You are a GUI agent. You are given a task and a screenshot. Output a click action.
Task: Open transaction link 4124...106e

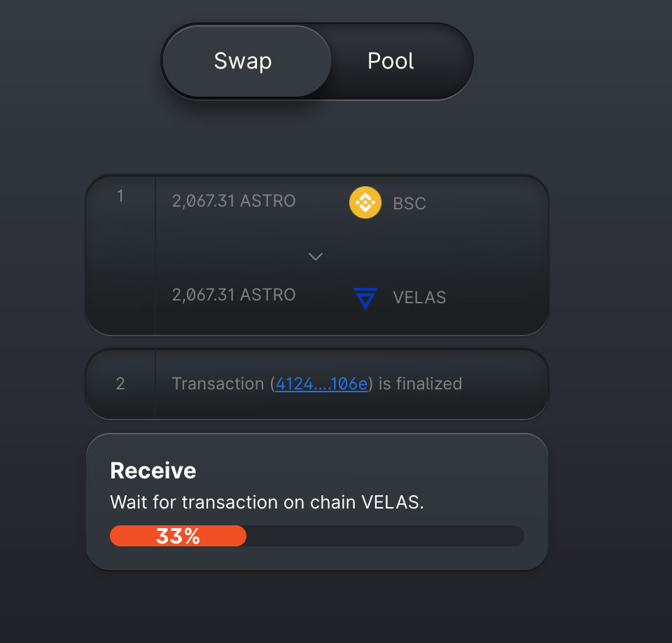321,383
